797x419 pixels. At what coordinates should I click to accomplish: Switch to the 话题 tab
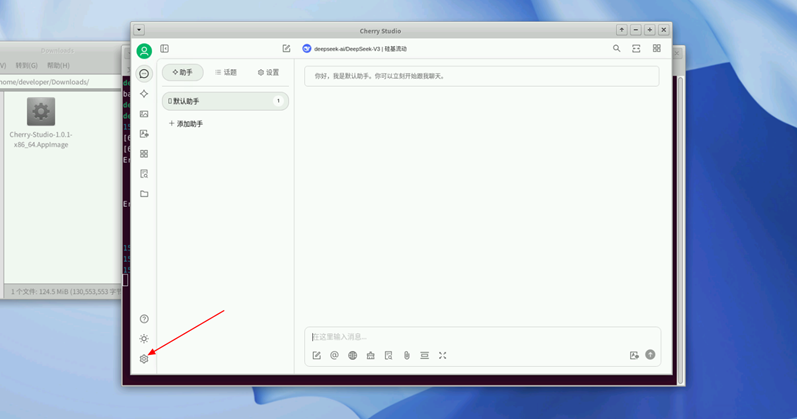(x=226, y=72)
